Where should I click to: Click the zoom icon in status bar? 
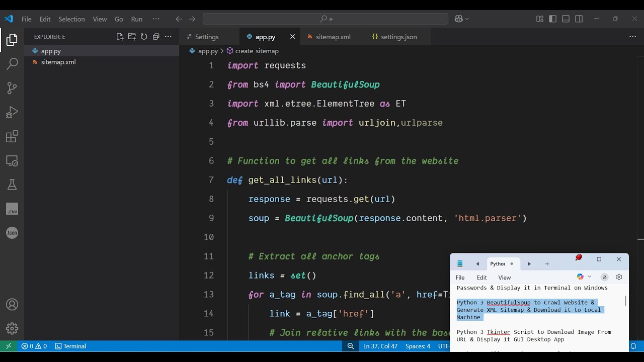pyautogui.click(x=351, y=346)
